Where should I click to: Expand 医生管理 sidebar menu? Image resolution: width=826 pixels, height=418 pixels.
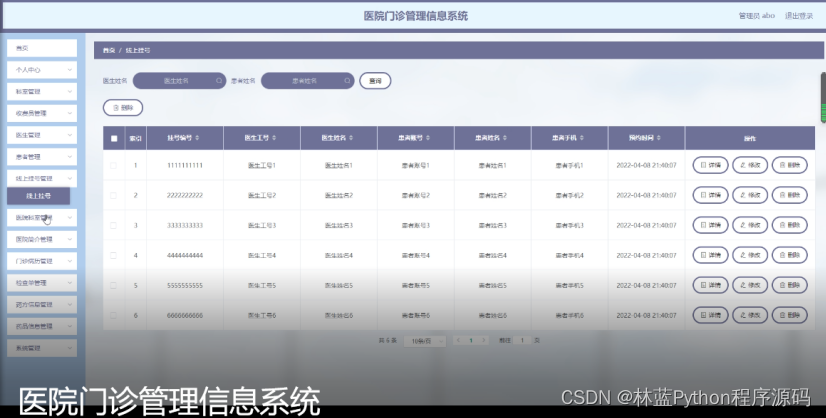[x=42, y=135]
